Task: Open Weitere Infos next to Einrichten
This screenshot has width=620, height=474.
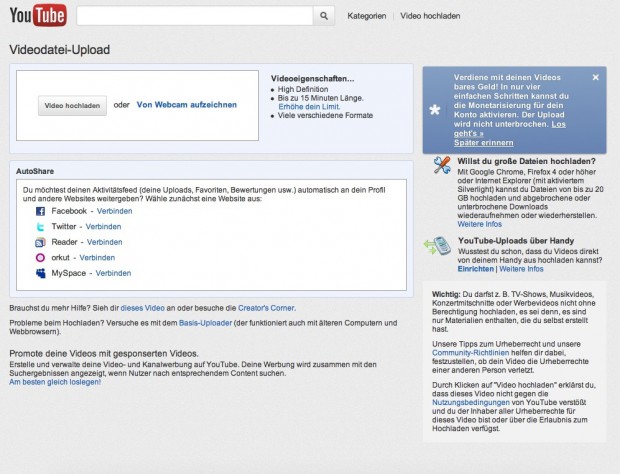Action: (x=522, y=269)
